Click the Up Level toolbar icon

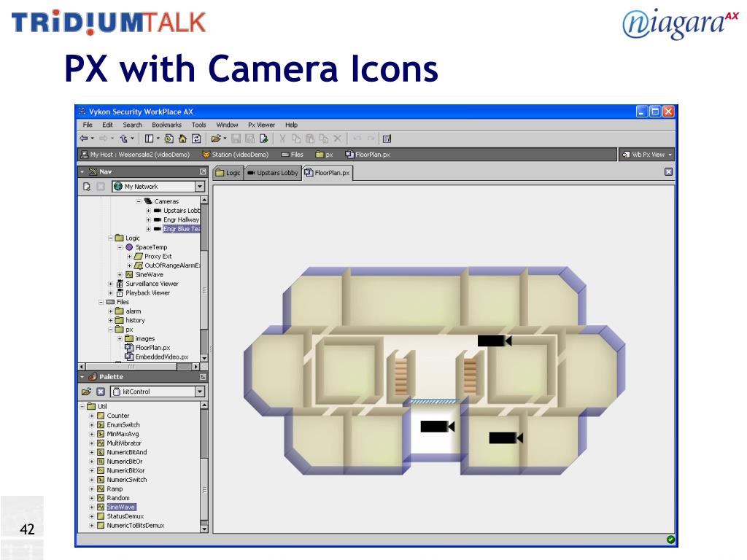124,139
